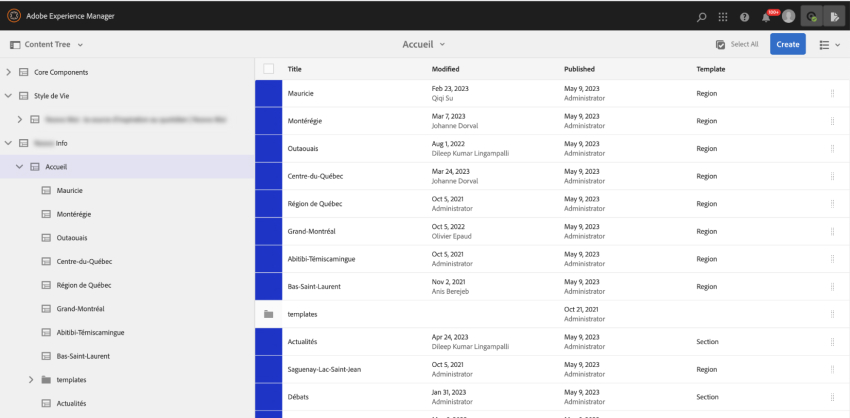
Task: Toggle the header select-all checkbox
Action: 268,69
